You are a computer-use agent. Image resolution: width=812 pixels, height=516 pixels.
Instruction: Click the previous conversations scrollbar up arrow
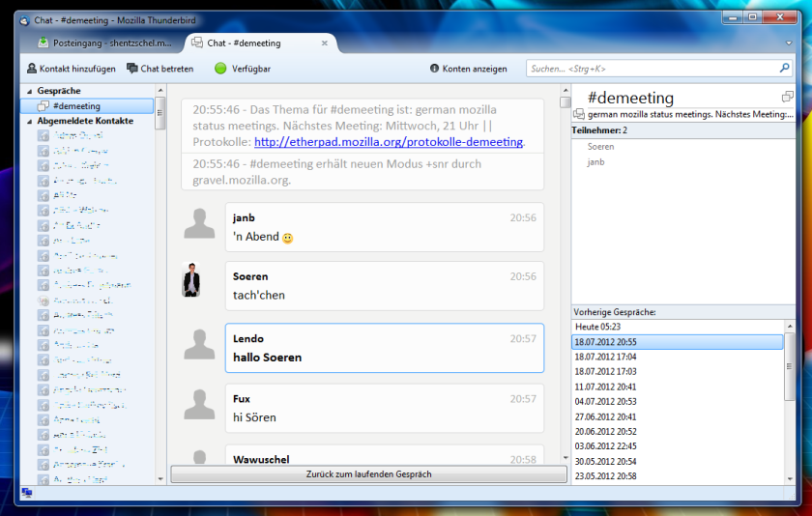[x=790, y=326]
